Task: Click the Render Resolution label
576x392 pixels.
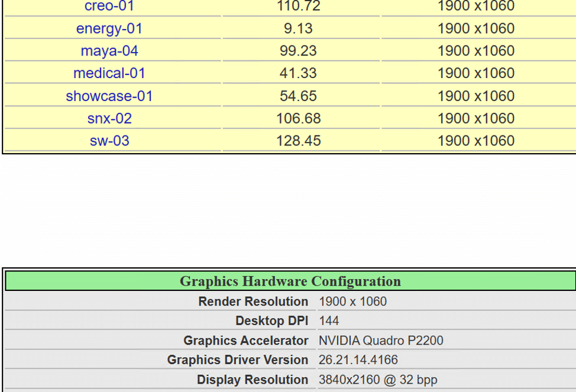Action: [253, 302]
